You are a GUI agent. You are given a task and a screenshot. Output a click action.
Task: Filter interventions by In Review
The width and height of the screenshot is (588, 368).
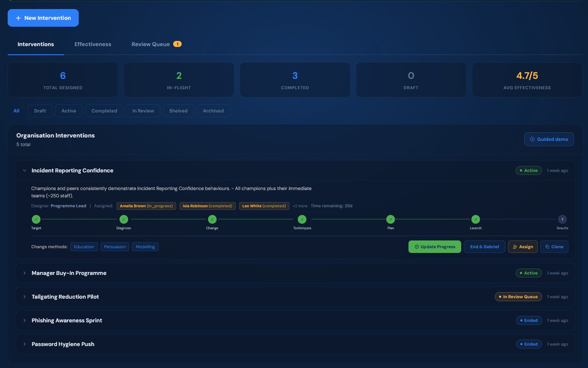tap(143, 111)
